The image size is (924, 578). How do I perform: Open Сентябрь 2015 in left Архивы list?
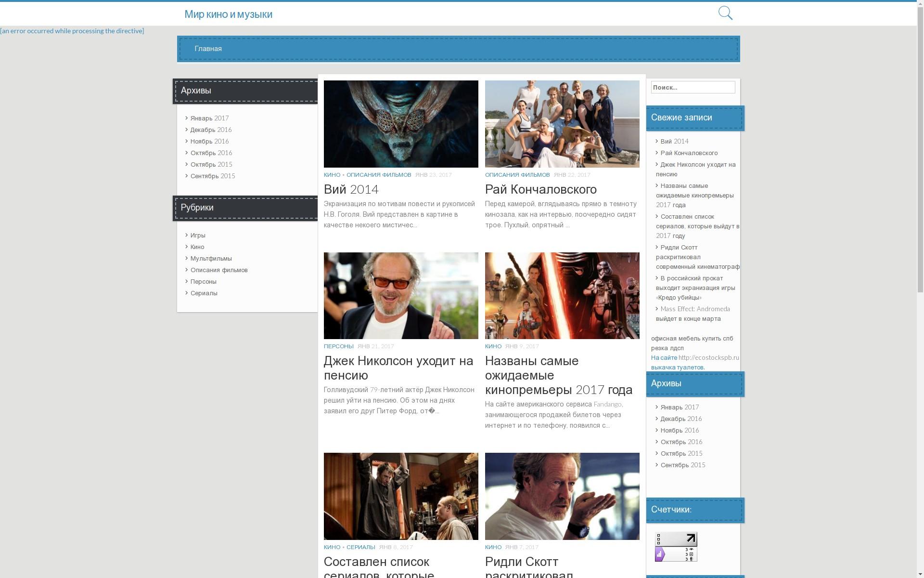213,176
